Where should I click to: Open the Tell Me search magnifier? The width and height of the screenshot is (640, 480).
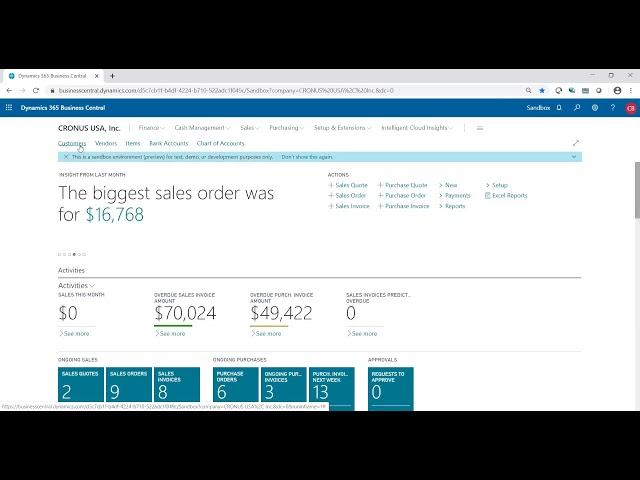pos(577,108)
